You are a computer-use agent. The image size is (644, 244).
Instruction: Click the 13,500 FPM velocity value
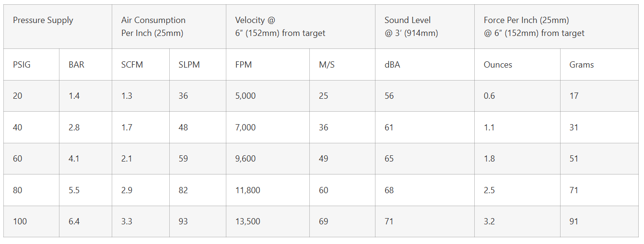tap(248, 221)
